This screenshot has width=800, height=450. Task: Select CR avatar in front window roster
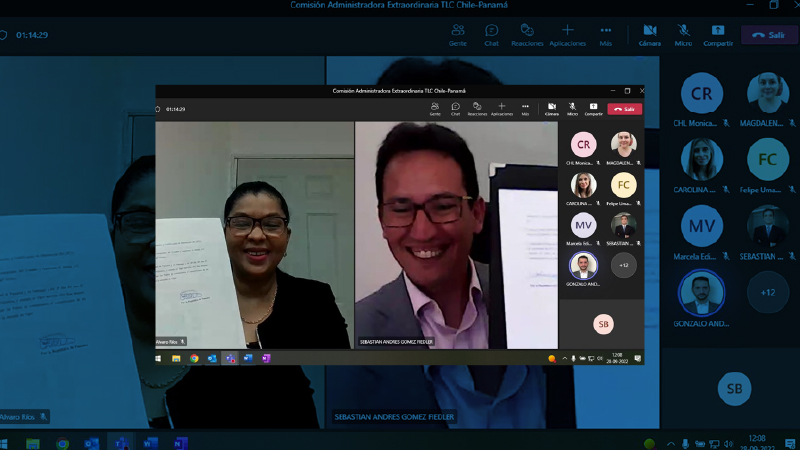(583, 144)
